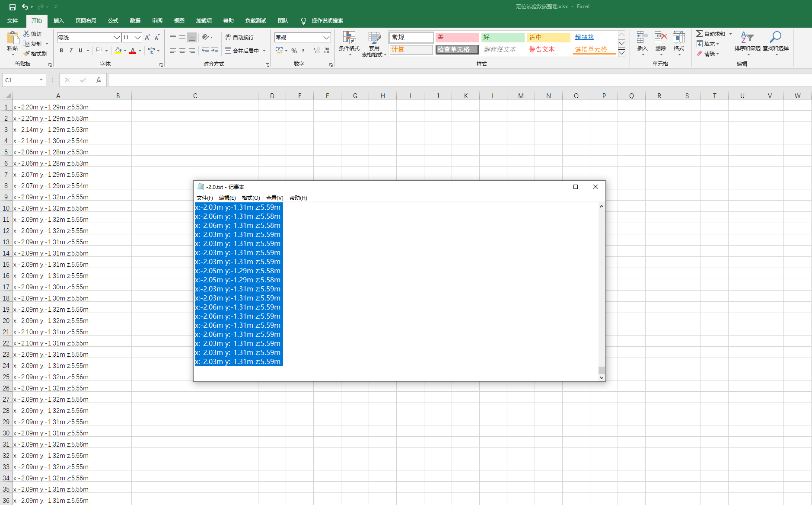Click the Select All corner triangle
The width and height of the screenshot is (812, 505).
pos(8,96)
